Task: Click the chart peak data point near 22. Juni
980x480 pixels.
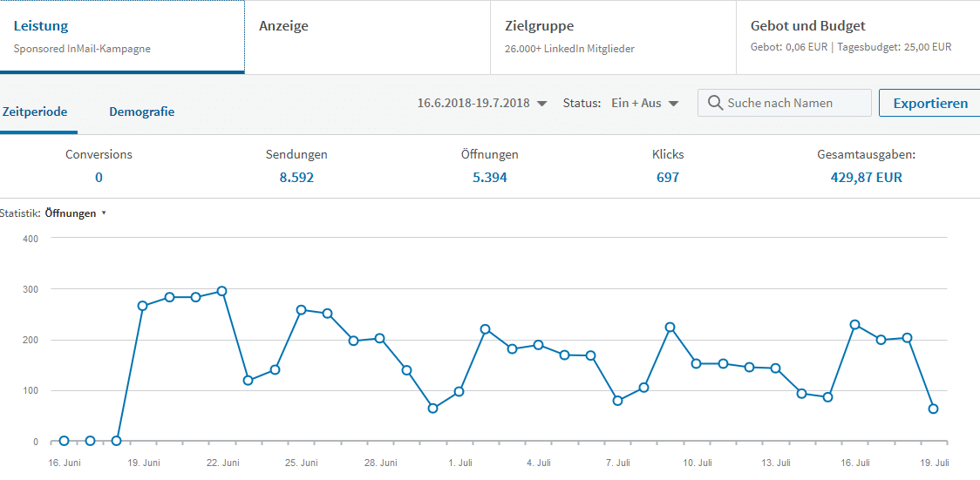Action: 221,291
